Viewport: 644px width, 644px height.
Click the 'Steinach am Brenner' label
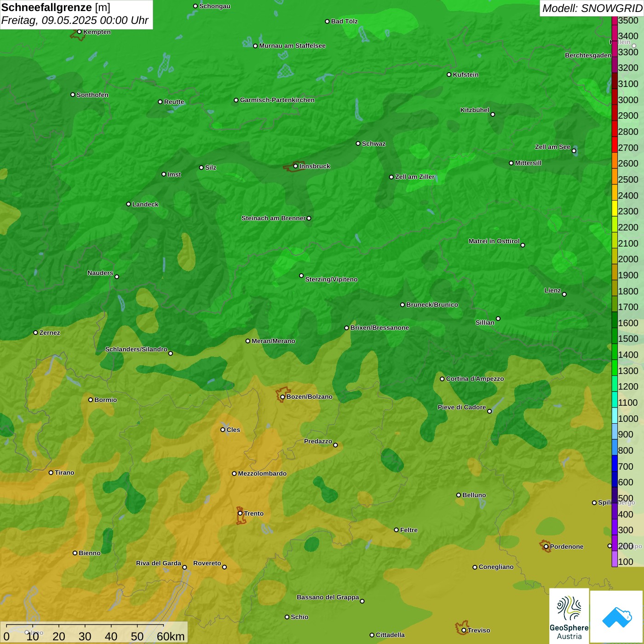(x=274, y=218)
